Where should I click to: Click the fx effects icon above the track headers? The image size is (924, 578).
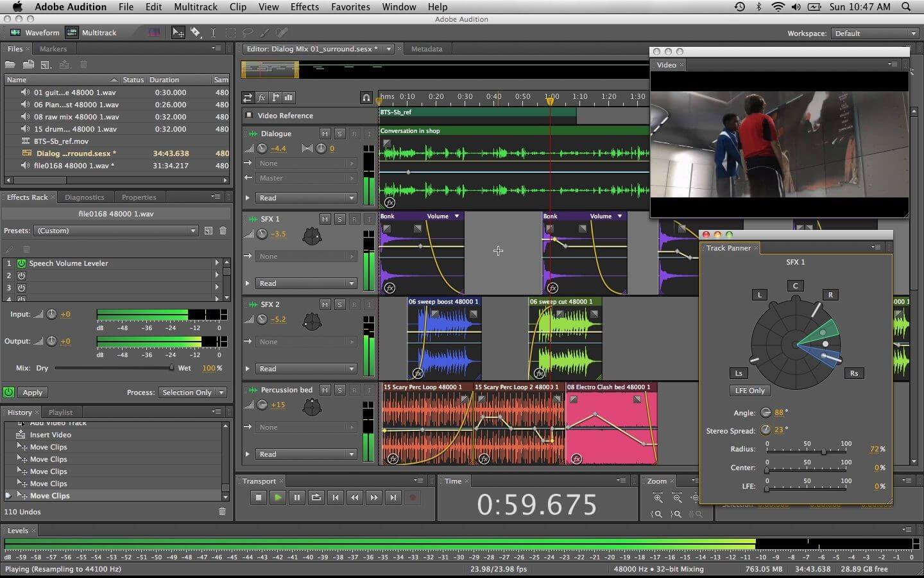coord(262,98)
